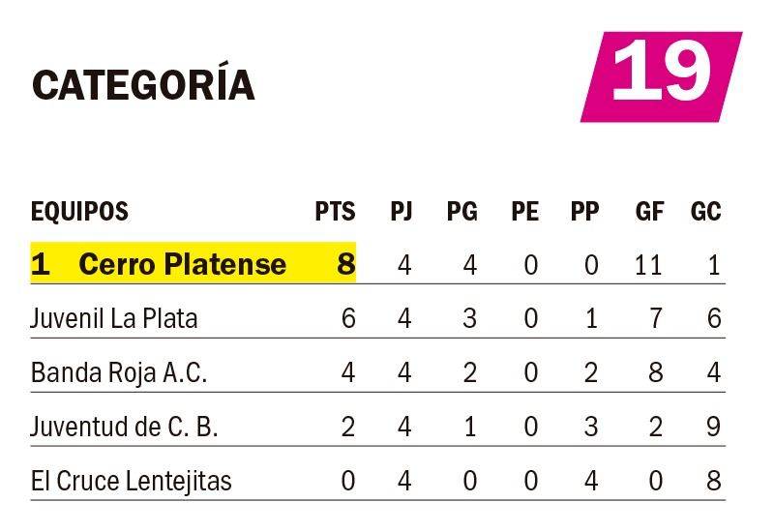The image size is (774, 532).
Task: Click the PP column header
Action: (585, 211)
